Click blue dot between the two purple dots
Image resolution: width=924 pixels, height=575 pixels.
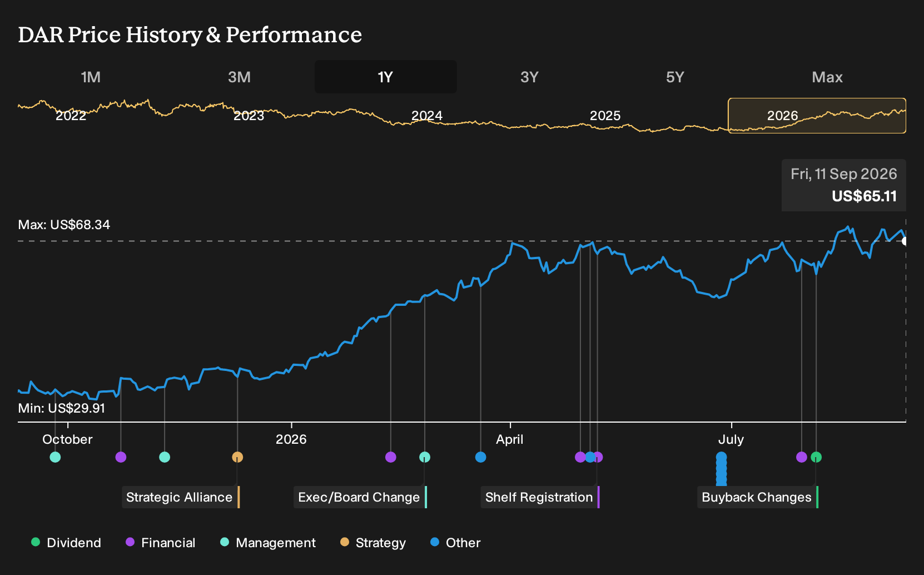tap(590, 457)
